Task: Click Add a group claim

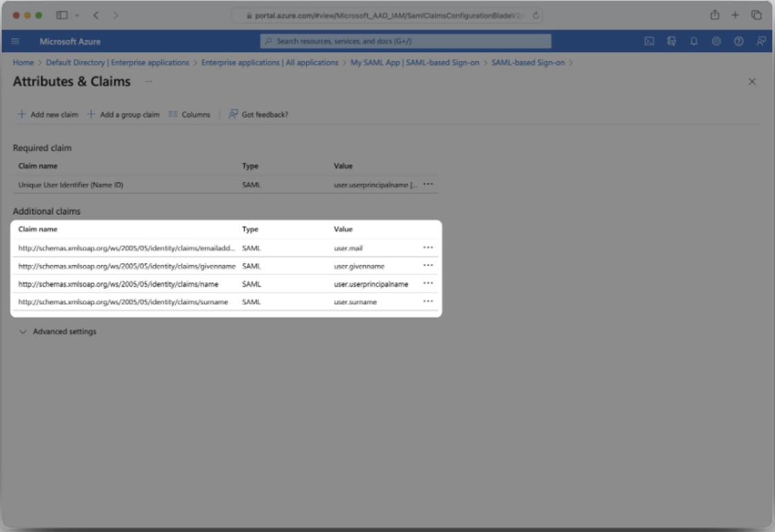Action: click(123, 114)
